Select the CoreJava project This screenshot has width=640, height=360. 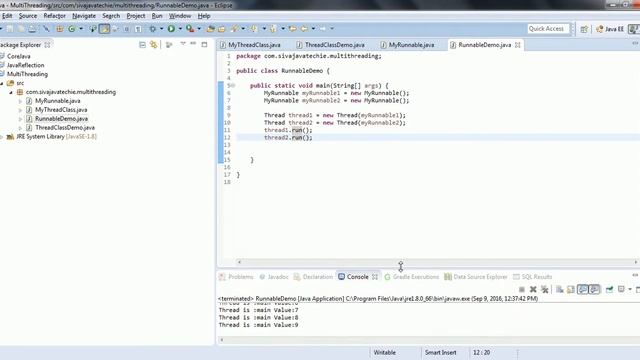[x=18, y=56]
